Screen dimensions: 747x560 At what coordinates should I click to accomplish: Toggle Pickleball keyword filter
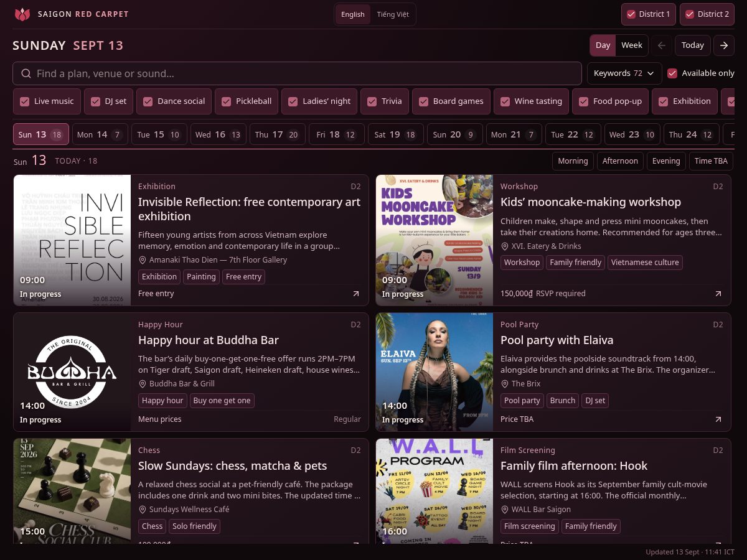click(x=247, y=101)
